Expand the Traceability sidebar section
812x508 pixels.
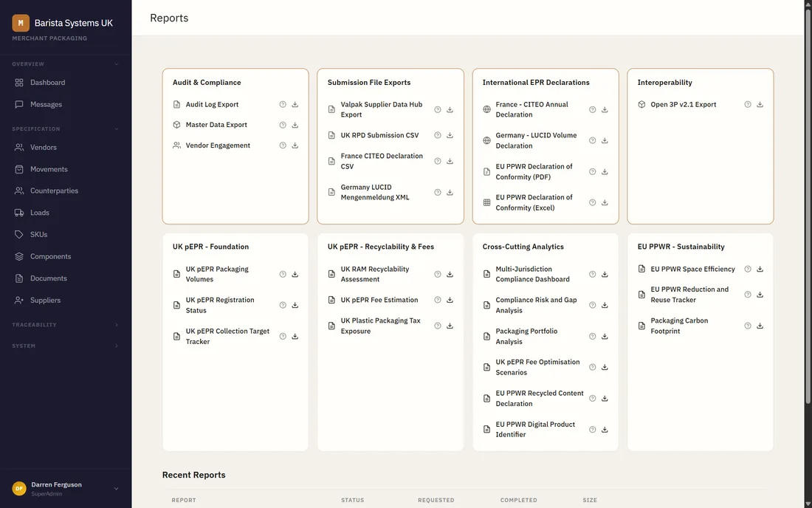[117, 325]
